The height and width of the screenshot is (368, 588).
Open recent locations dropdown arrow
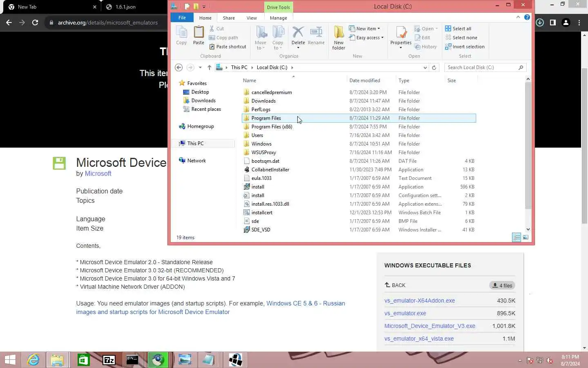(x=200, y=67)
